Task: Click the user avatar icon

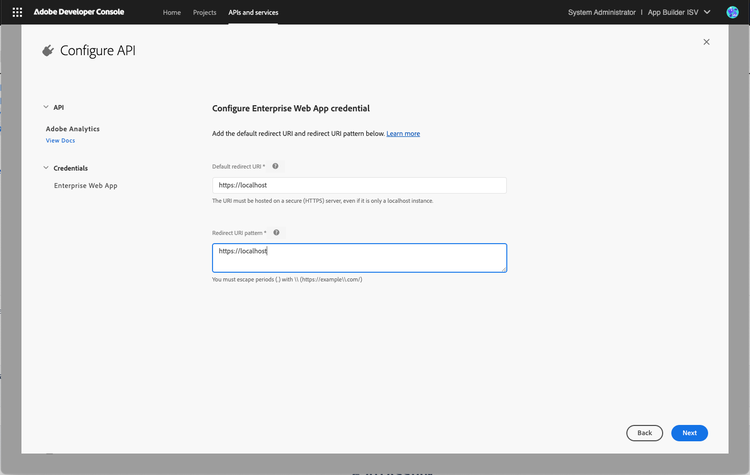Action: coord(732,12)
